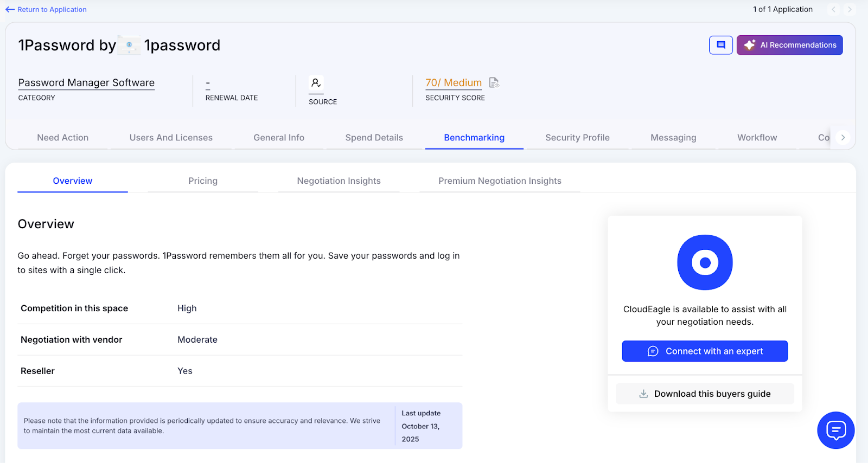
Task: Switch to the Messaging tab
Action: (x=673, y=138)
